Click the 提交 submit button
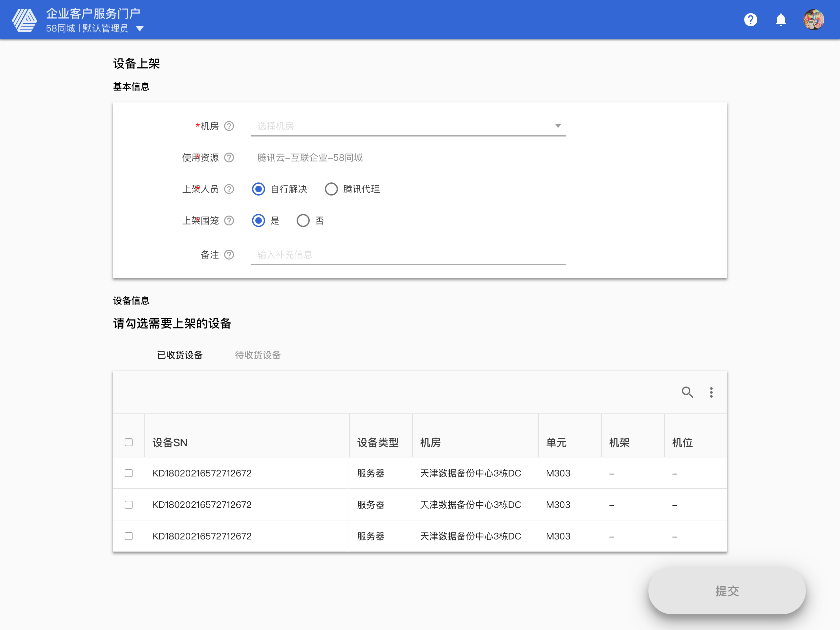The height and width of the screenshot is (630, 840). [727, 591]
